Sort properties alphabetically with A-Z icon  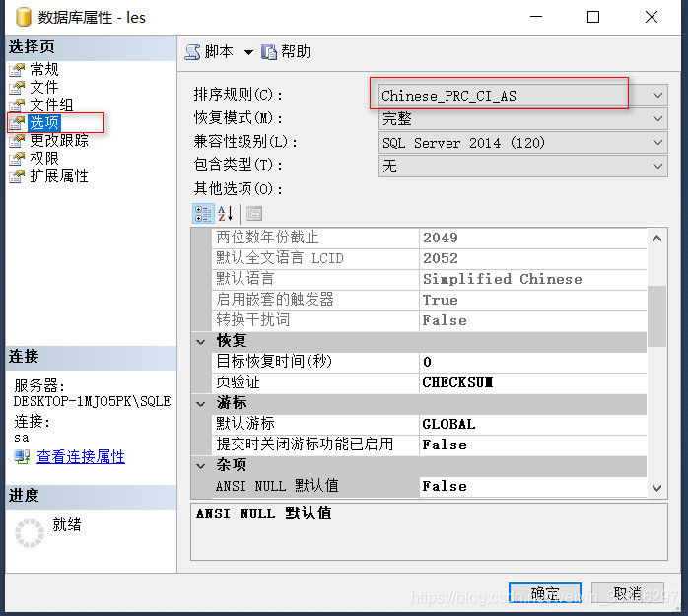point(225,214)
